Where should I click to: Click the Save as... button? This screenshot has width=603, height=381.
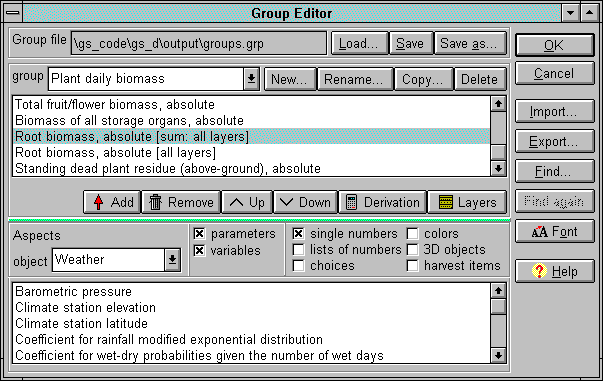click(470, 43)
